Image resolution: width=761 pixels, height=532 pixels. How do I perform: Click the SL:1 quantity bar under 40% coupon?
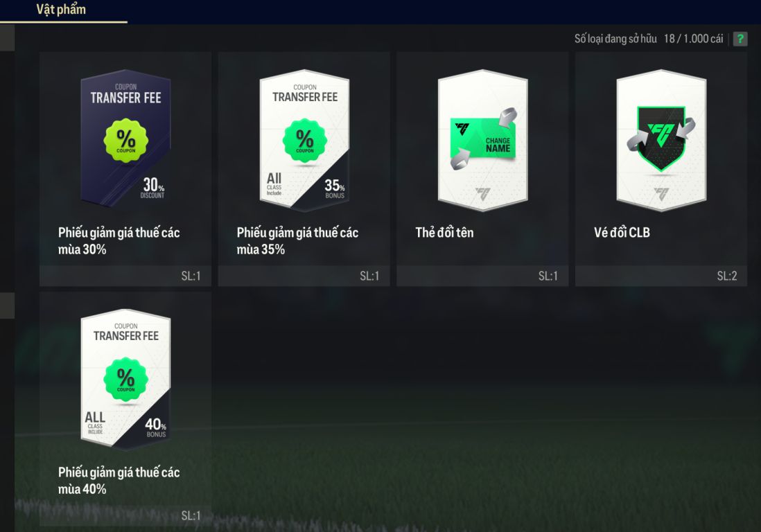125,515
